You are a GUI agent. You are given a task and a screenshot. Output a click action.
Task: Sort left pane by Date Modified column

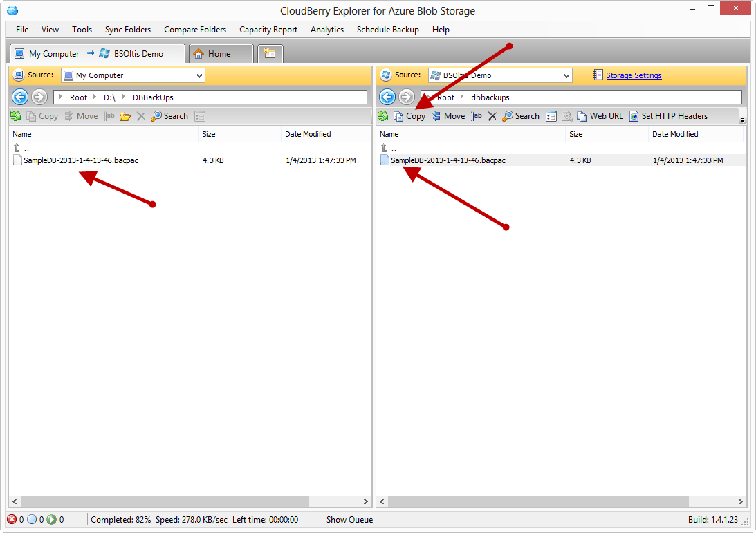(x=326, y=134)
